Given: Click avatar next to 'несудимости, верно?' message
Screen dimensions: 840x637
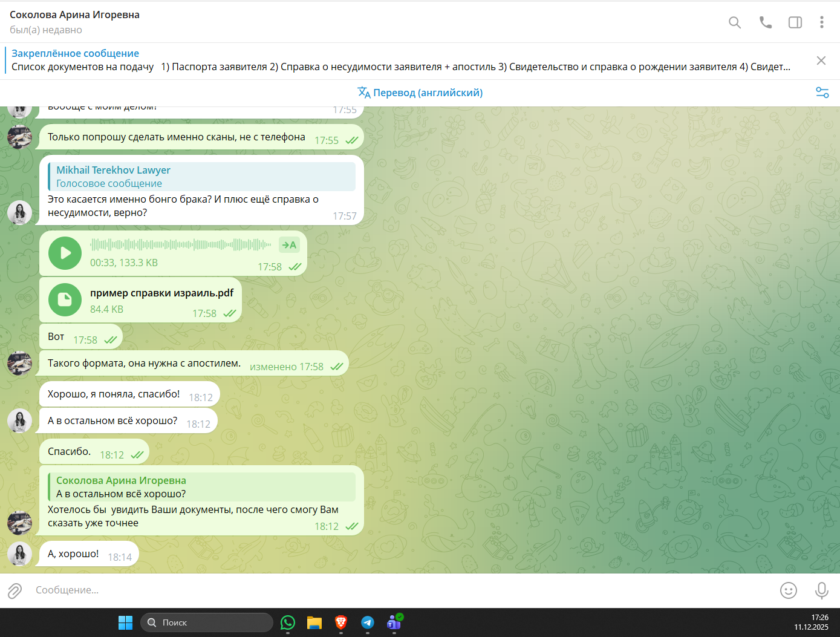Looking at the screenshot, I should 19,212.
